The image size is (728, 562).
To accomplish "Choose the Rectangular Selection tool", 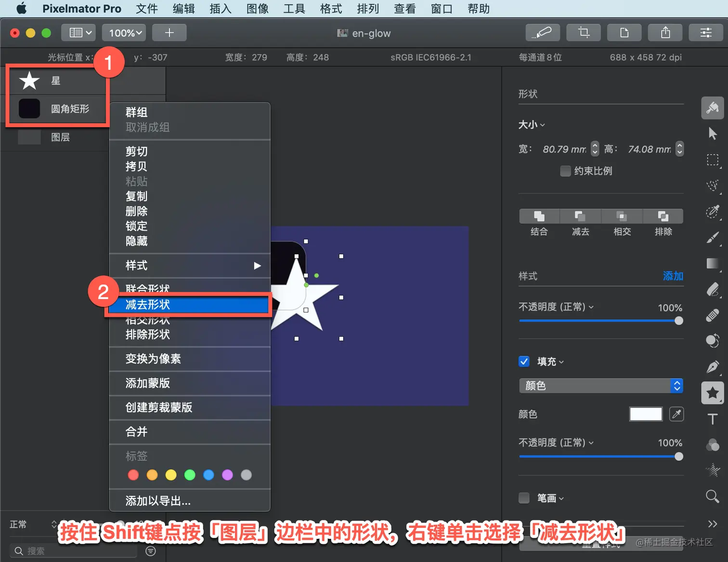I will [713, 160].
